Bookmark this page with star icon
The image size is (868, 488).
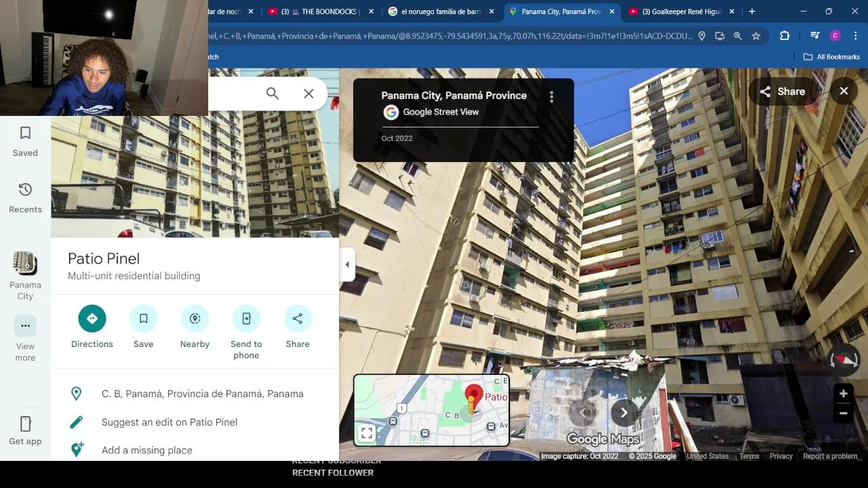pos(756,36)
